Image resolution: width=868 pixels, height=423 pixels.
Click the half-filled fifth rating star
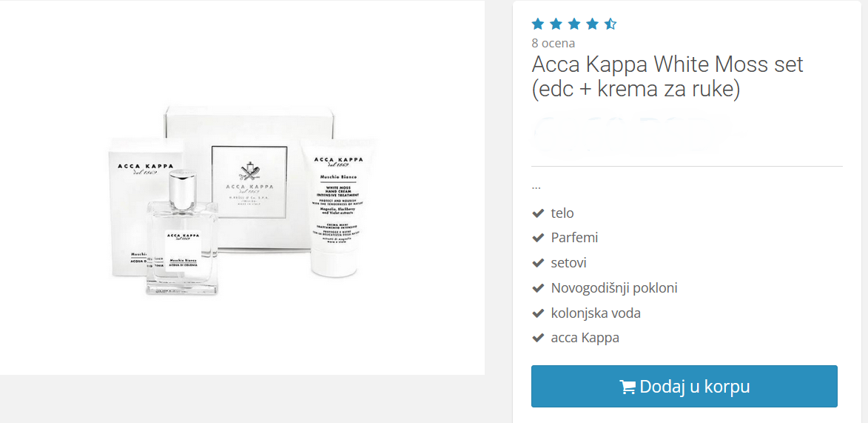pos(610,24)
